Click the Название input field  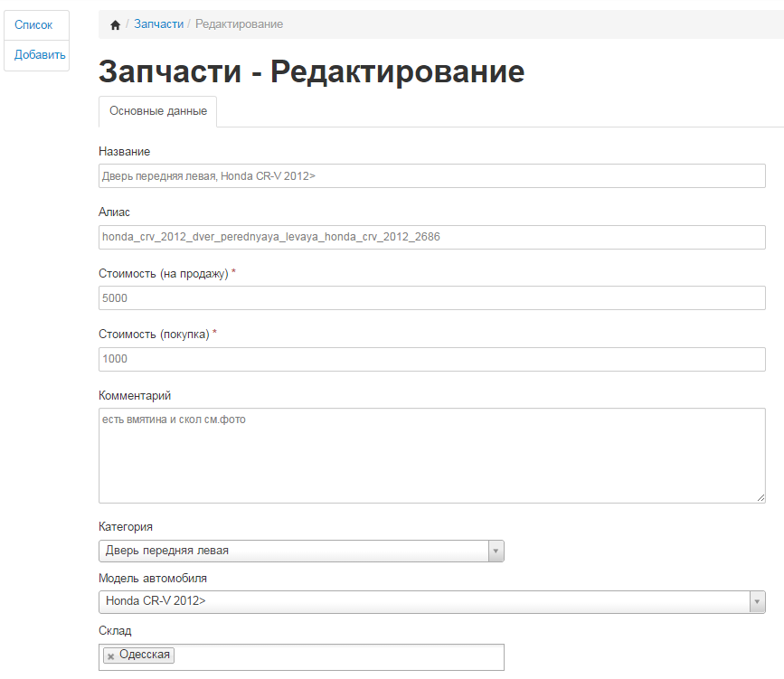pos(431,176)
